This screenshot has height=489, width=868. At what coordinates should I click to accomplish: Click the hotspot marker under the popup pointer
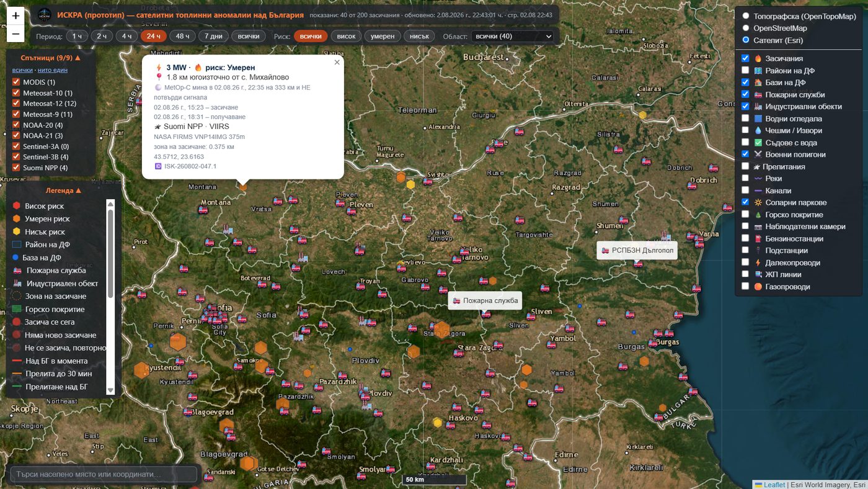(243, 186)
